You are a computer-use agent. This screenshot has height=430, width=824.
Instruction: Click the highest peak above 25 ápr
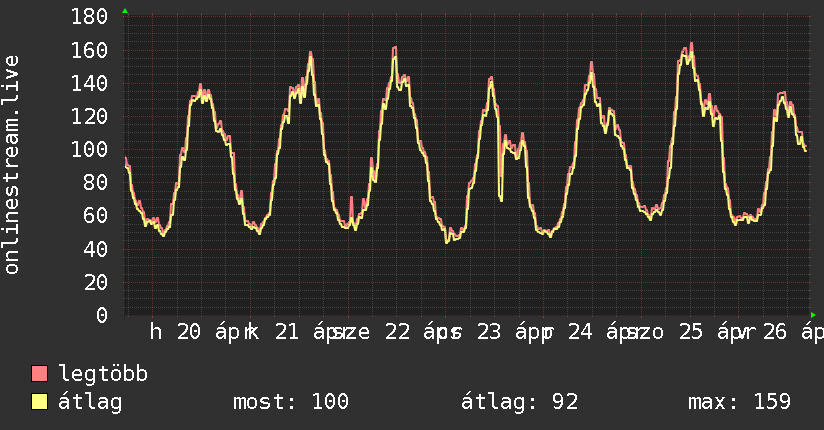point(691,44)
